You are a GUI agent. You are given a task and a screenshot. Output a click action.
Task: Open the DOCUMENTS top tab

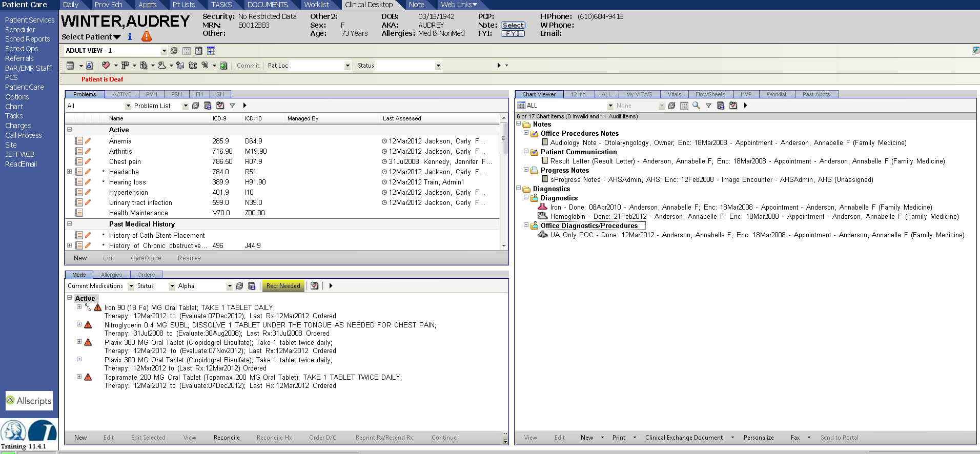pos(268,5)
